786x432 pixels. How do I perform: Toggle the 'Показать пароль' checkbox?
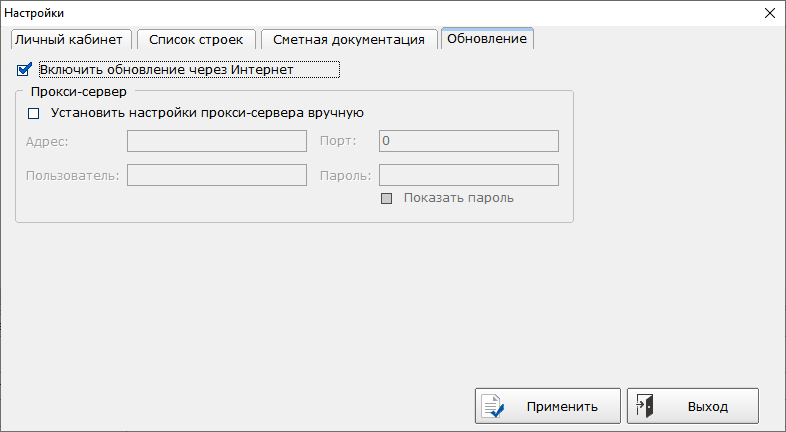pos(387,198)
